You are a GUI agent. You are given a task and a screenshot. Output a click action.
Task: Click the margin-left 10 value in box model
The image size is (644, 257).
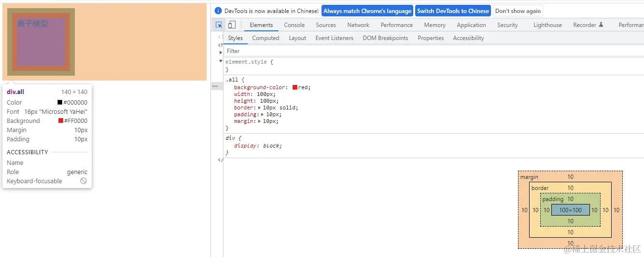point(525,210)
